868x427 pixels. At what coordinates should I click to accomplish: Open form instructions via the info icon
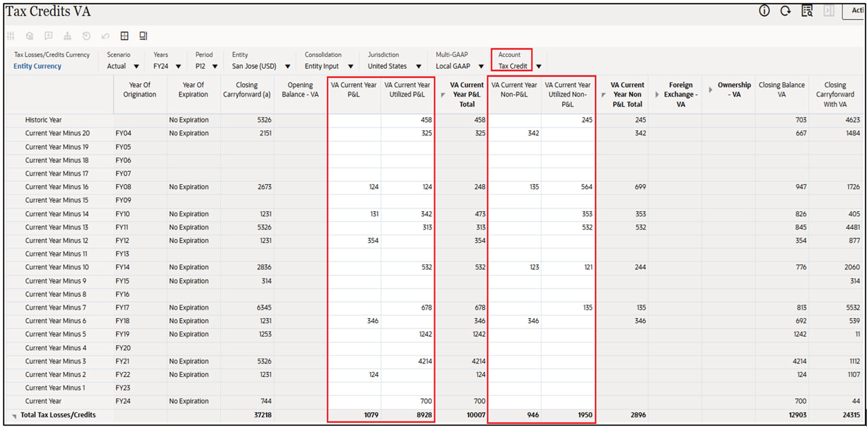[764, 11]
